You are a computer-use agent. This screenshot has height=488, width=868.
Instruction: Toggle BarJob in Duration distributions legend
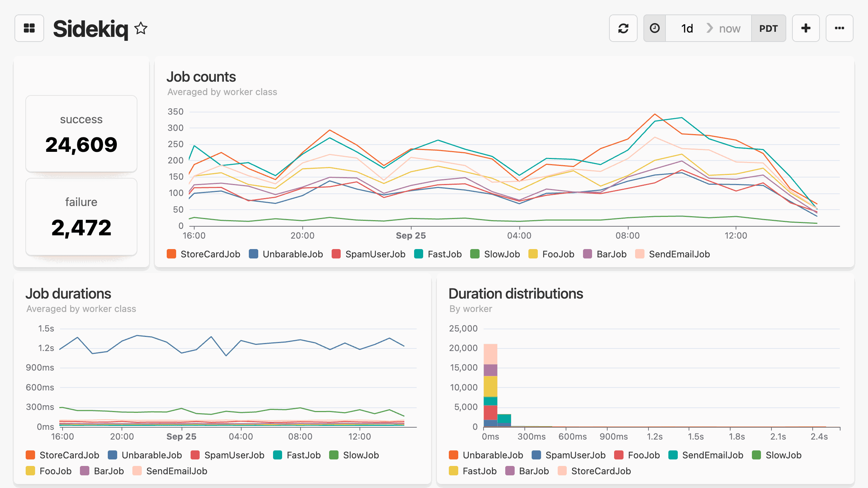533,471
